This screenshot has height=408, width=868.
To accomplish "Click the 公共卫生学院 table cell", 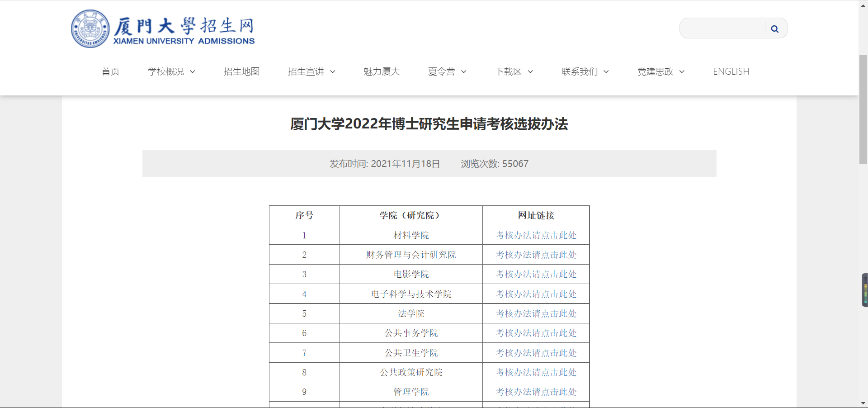I will coord(411,353).
